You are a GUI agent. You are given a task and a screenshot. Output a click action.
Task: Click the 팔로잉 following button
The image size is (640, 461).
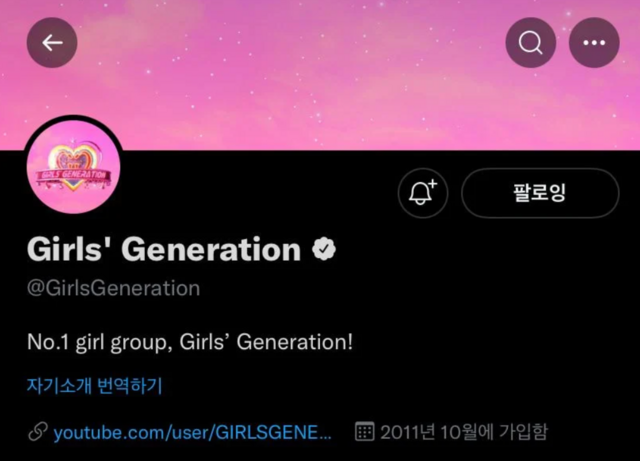coord(540,193)
